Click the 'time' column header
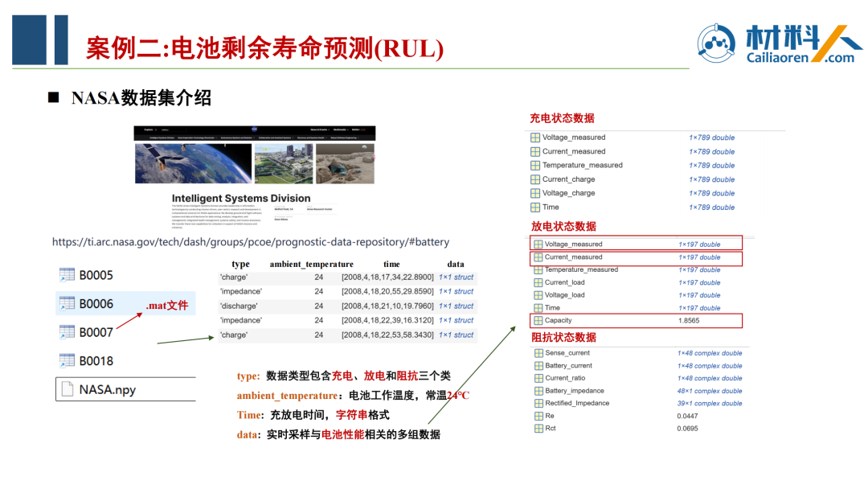Viewport: 868px width, 489px height. [391, 264]
